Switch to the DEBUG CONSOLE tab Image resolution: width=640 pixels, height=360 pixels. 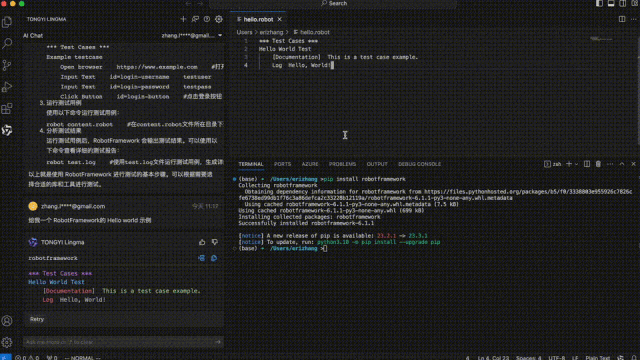coord(419,164)
